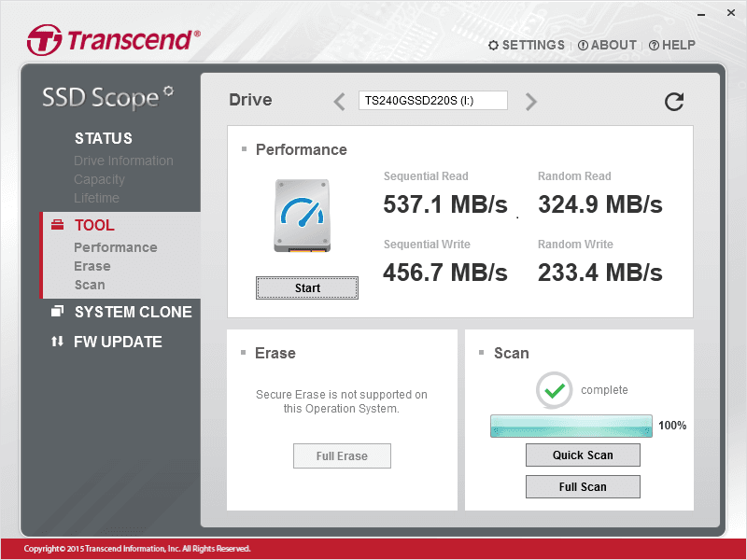Click the System Clone icon
The image size is (747, 560).
point(57,312)
